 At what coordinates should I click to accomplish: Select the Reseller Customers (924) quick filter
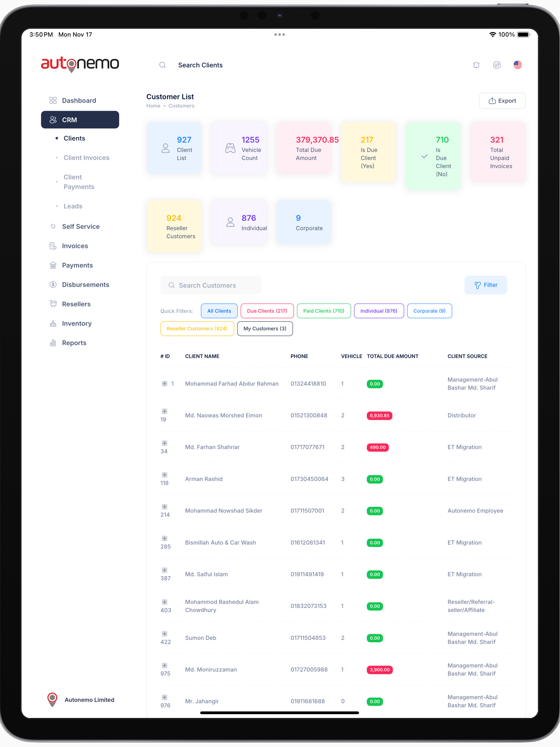pos(197,329)
